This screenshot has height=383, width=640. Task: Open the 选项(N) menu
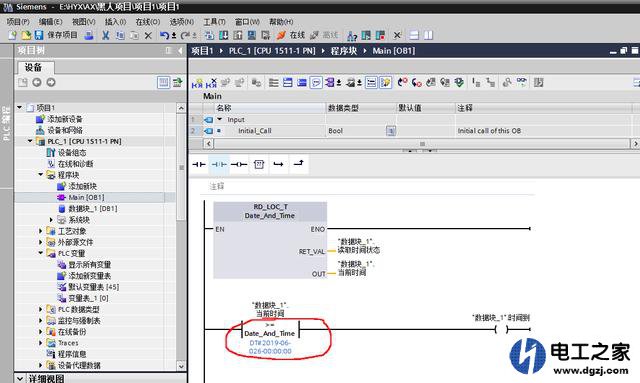pos(182,22)
